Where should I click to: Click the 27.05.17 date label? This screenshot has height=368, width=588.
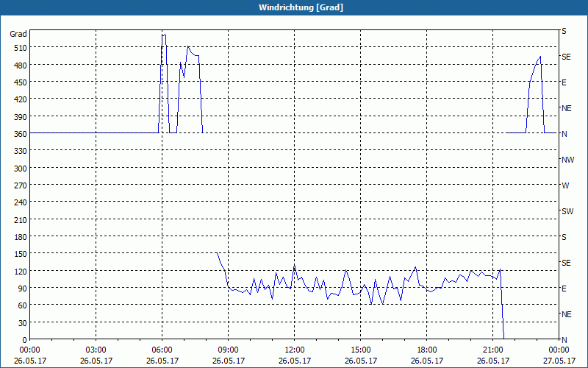559,361
